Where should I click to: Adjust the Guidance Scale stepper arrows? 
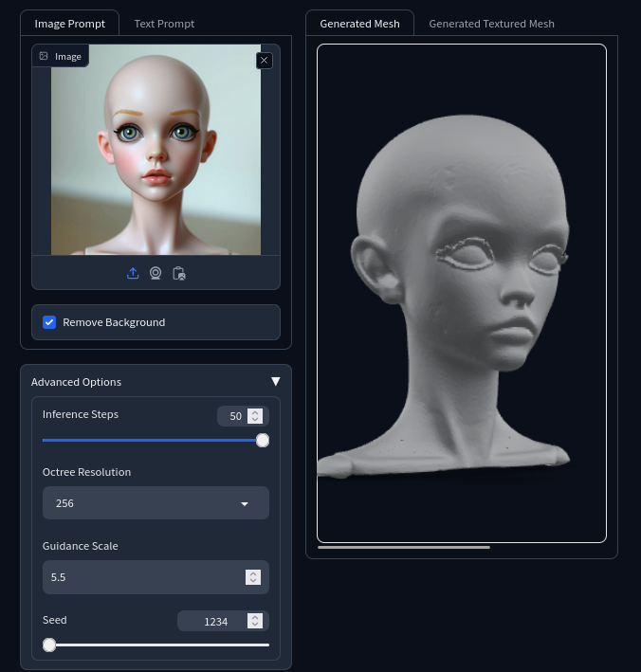pos(253,577)
